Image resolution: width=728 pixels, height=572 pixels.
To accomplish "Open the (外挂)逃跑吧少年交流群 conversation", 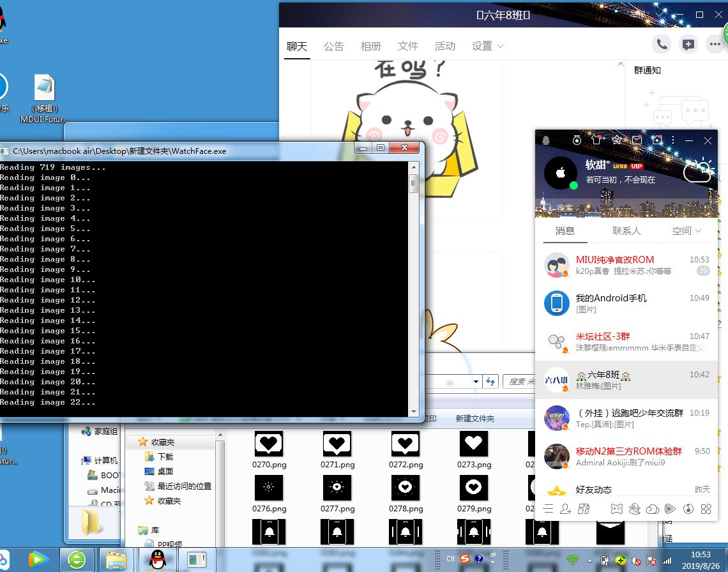I will click(626, 418).
